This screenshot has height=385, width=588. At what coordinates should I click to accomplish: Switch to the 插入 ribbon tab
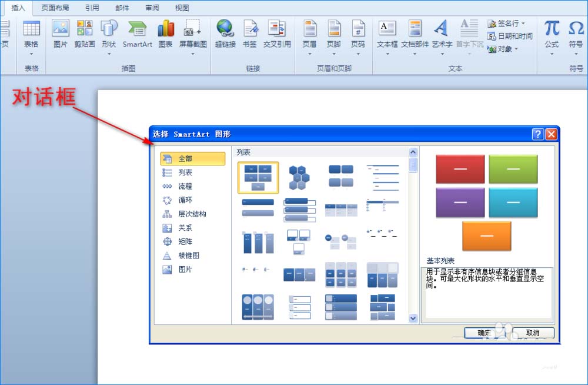[18, 8]
